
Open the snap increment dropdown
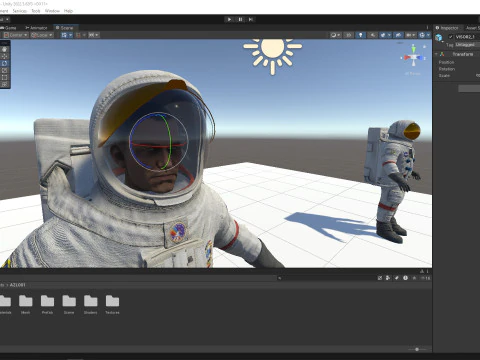point(93,35)
